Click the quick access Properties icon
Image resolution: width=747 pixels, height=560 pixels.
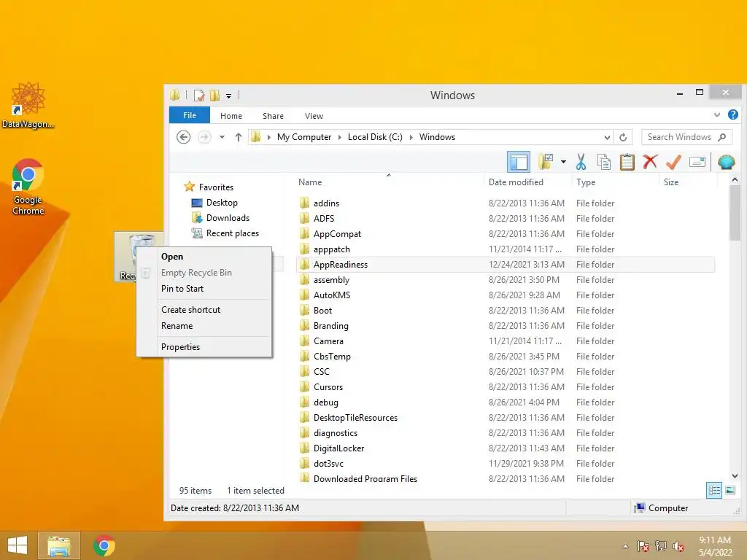tap(199, 96)
